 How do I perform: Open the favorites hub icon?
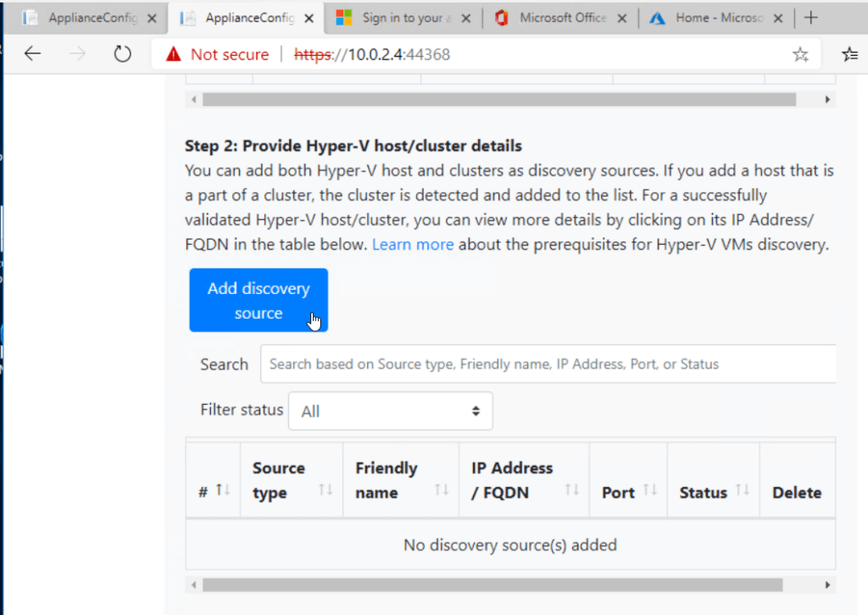850,53
